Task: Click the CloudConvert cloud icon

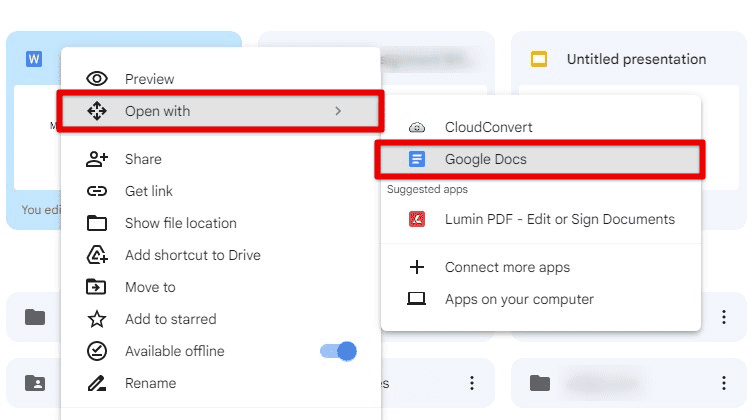Action: pos(417,128)
